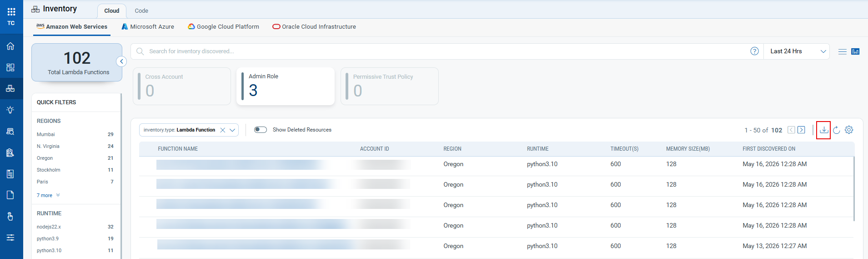Switch to list view icon
868x259 pixels.
pos(842,51)
